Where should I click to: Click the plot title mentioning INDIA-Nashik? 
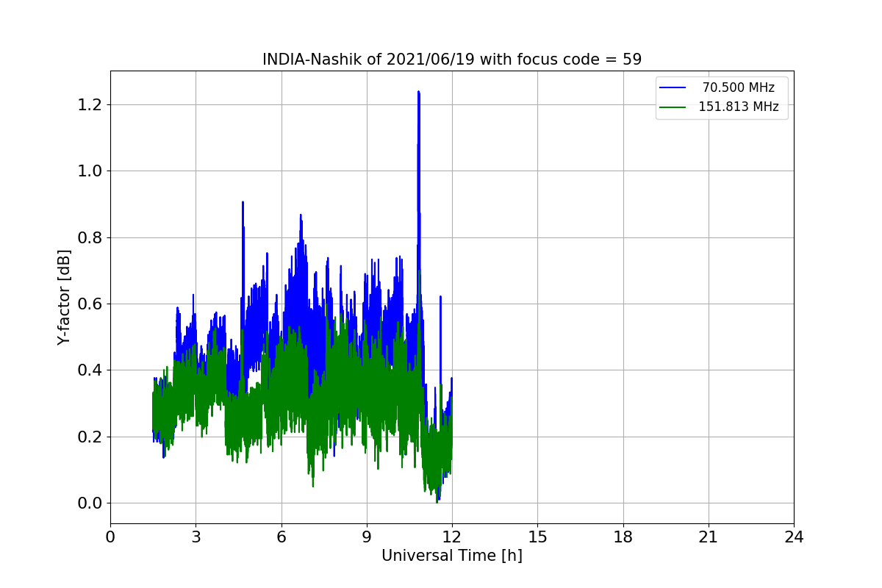coord(452,60)
